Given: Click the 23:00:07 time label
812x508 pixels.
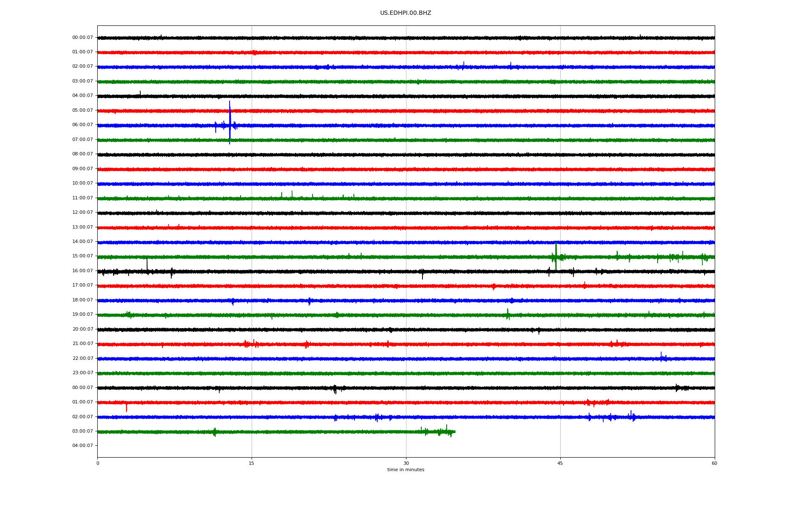Looking at the screenshot, I should (82, 373).
